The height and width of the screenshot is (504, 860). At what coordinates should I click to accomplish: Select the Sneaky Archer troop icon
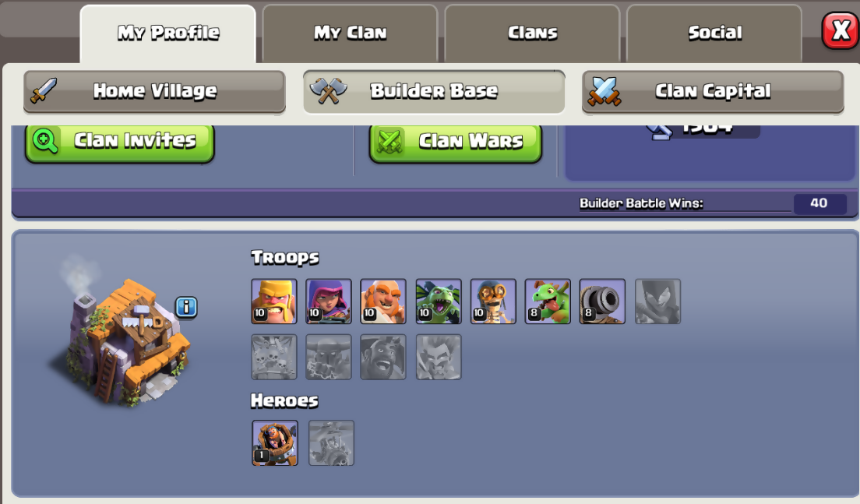[x=329, y=301]
